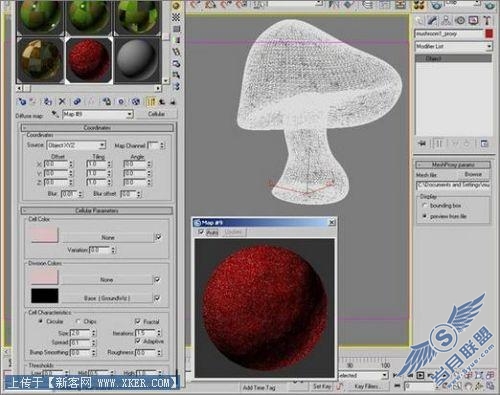The width and height of the screenshot is (500, 395).
Task: Click first Division Colors pink swatch
Action: [45, 277]
